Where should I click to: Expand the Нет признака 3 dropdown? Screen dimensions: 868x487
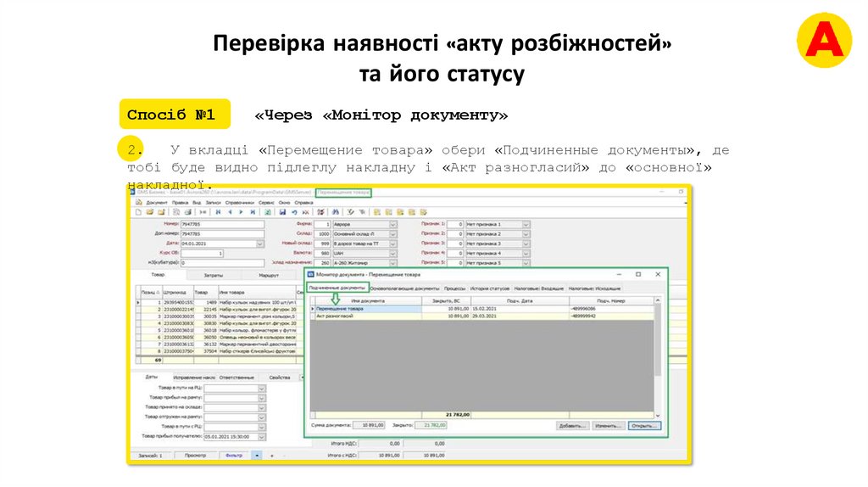(526, 243)
